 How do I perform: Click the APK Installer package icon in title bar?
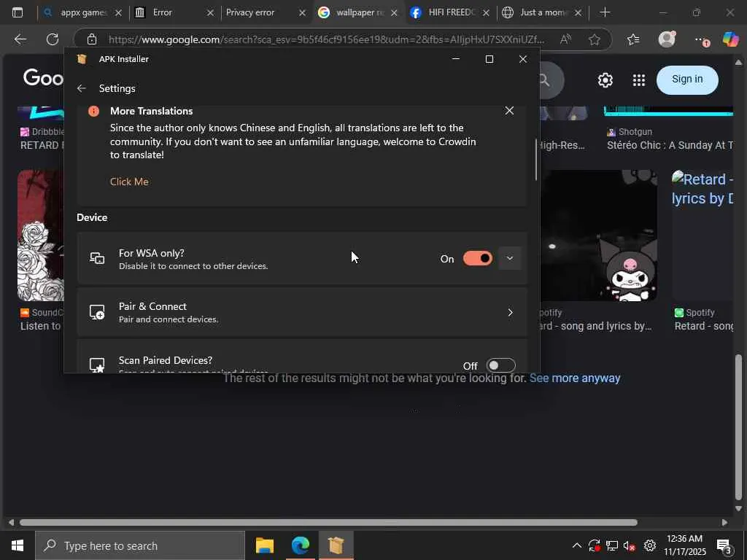click(82, 59)
